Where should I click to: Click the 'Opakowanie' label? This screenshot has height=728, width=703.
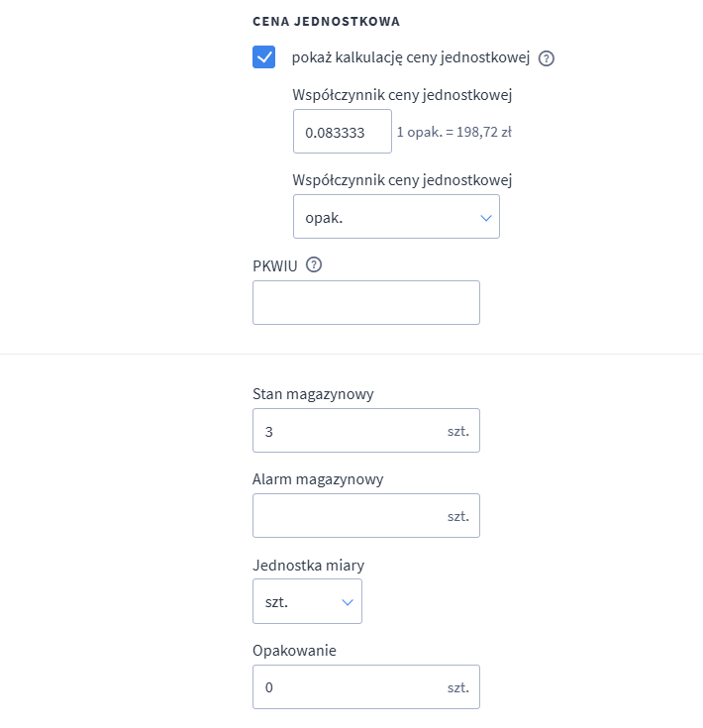[x=295, y=650]
